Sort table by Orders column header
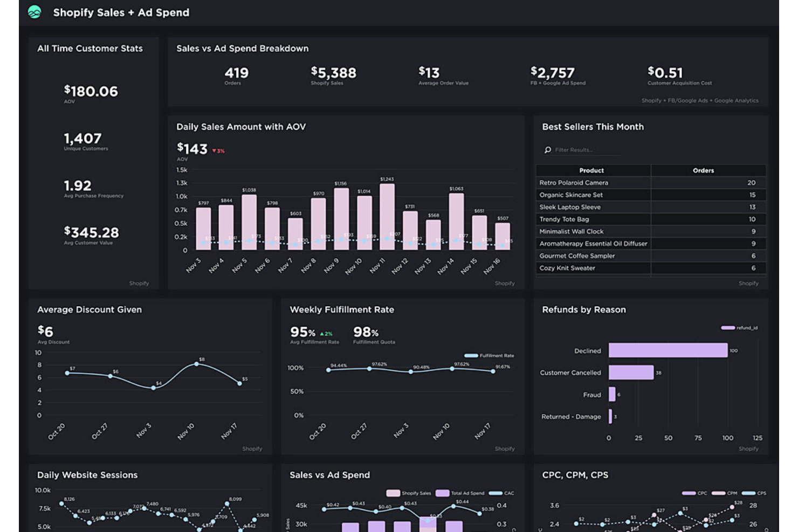The image size is (798, 532). (708, 170)
